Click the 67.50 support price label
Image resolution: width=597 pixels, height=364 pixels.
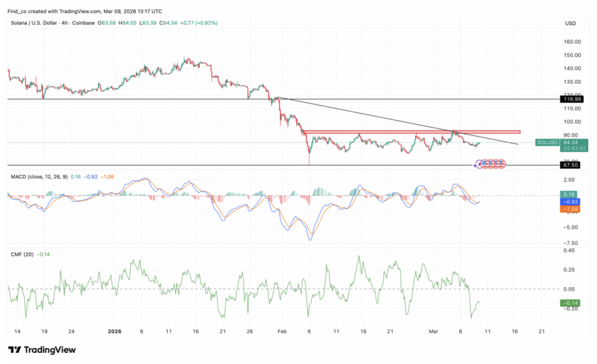click(570, 164)
